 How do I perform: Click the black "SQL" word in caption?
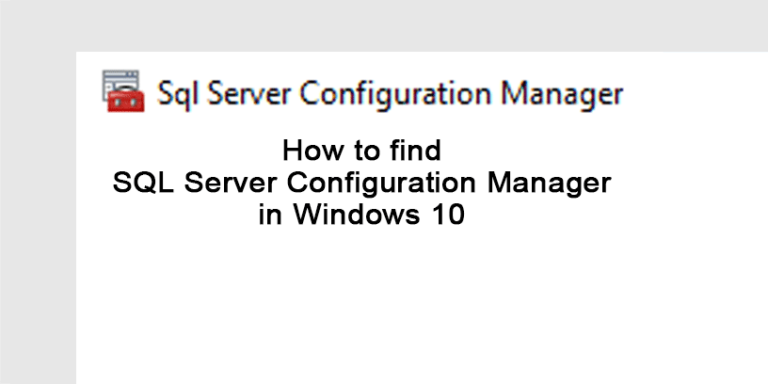click(x=143, y=183)
